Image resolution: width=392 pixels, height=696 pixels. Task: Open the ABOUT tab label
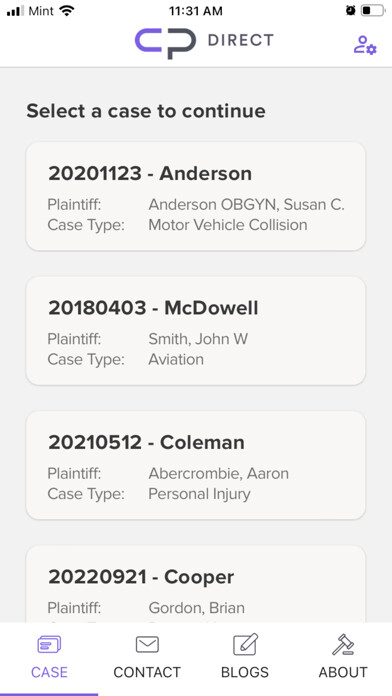point(343,672)
